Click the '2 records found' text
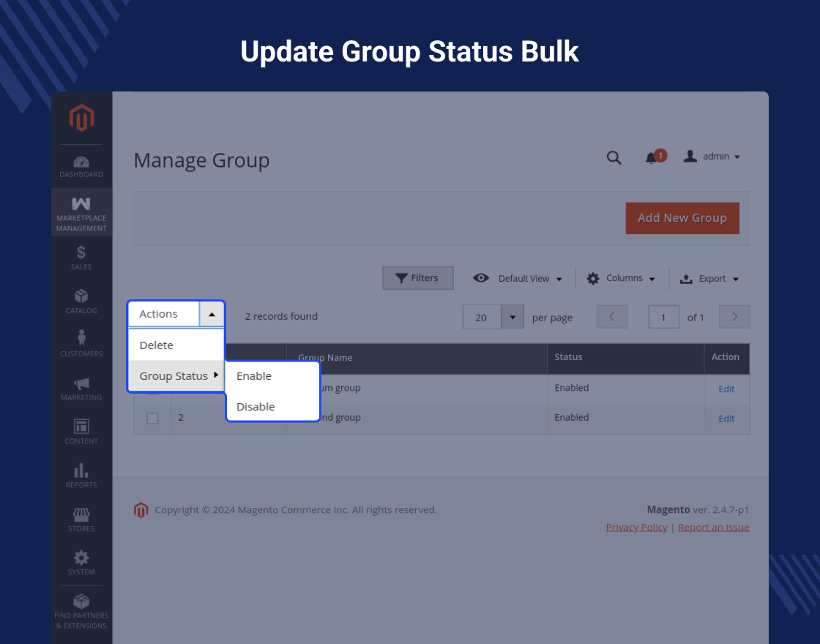The height and width of the screenshot is (644, 820). (x=281, y=316)
